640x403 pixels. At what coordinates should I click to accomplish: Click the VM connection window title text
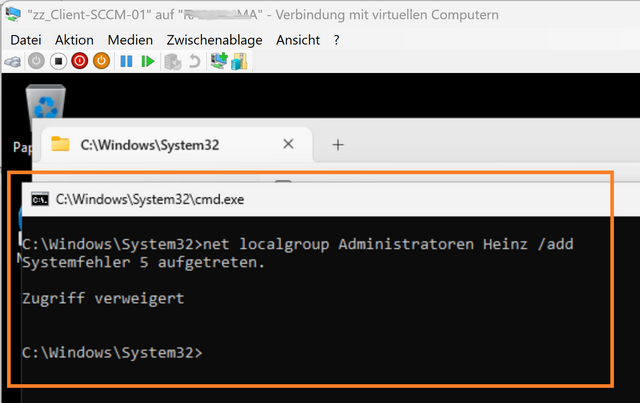point(263,15)
